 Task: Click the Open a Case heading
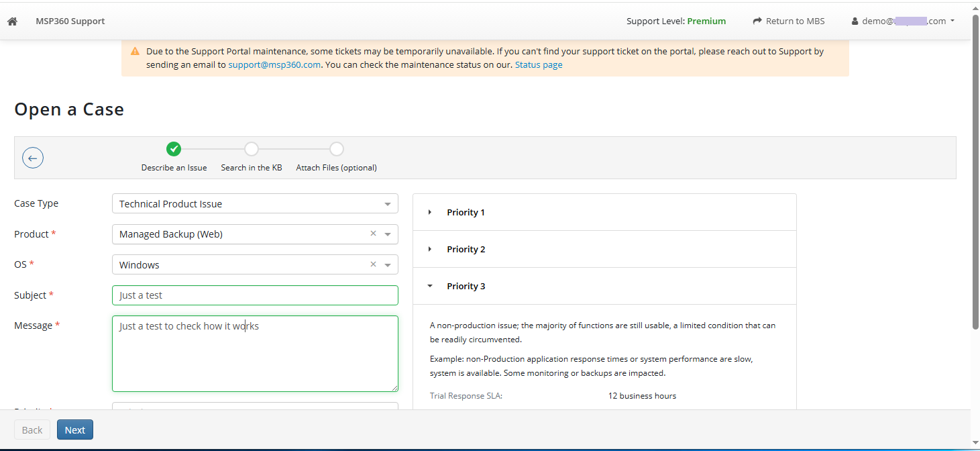pyautogui.click(x=69, y=109)
